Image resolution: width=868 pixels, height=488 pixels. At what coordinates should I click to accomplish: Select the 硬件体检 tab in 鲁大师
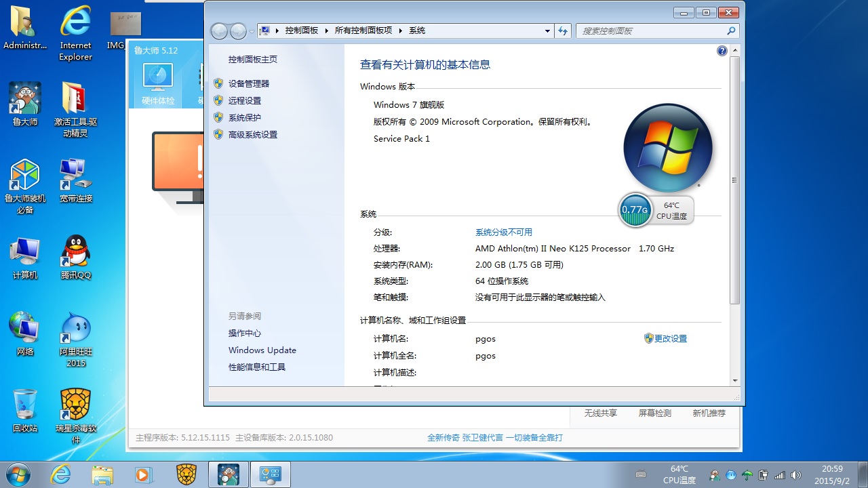point(158,84)
